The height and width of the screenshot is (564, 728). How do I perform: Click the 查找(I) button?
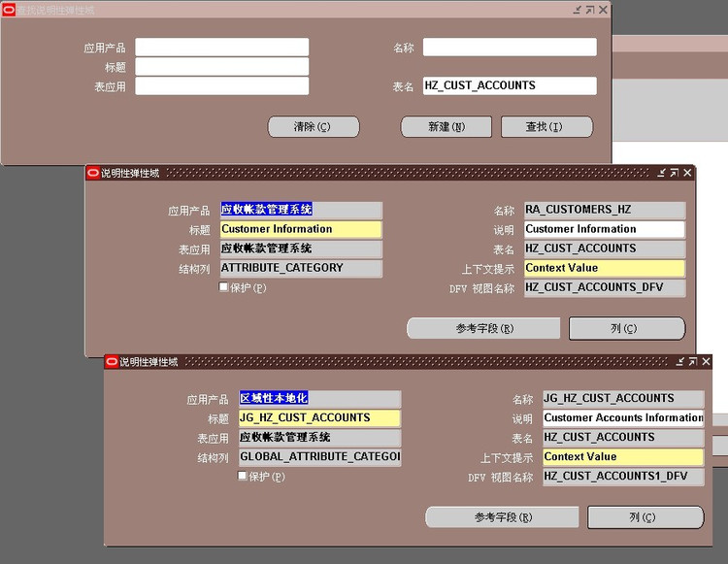546,127
